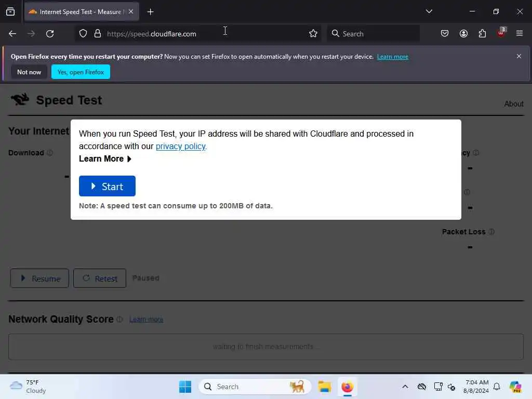This screenshot has height=399, width=532.
Task: Dismiss the Firefox restart notification bar
Action: point(519,56)
